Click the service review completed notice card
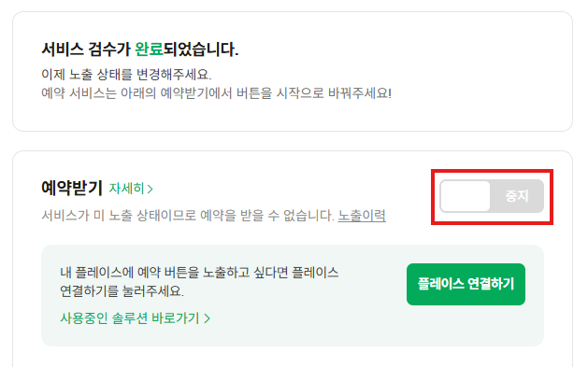The width and height of the screenshot is (588, 367). click(293, 71)
